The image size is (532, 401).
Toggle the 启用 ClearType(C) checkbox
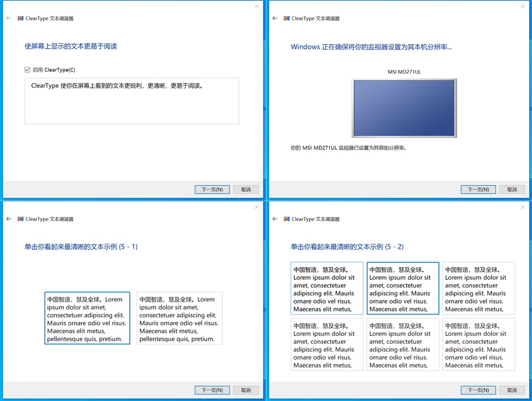click(28, 70)
